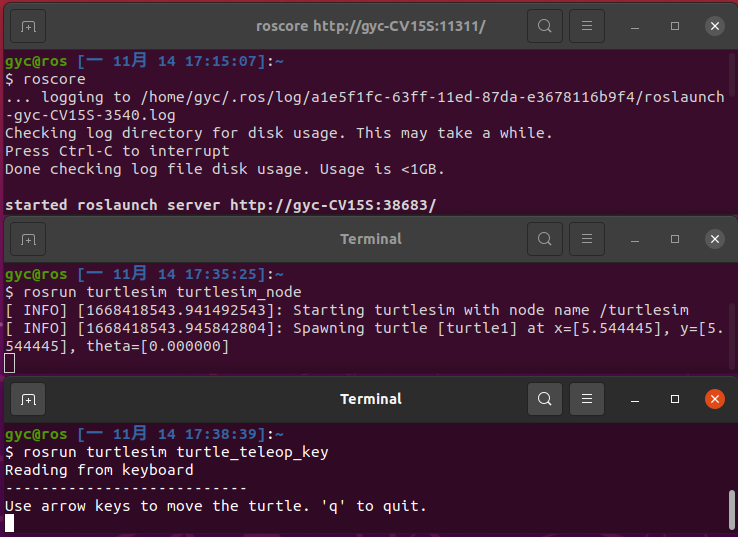Open menu of turtlesim_node terminal
This screenshot has height=537, width=738.
coord(587,240)
